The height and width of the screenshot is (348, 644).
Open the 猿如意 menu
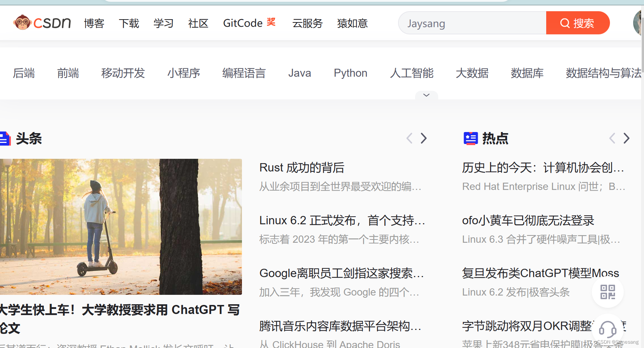(x=352, y=23)
